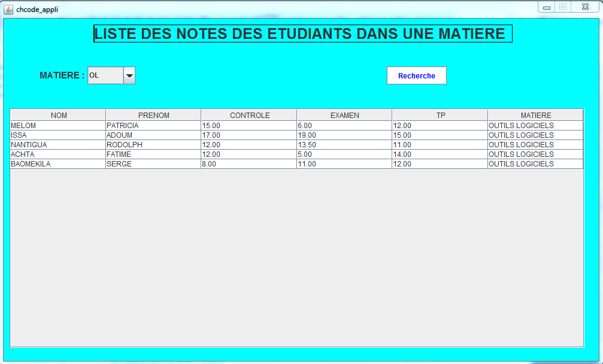Select the BAOMEKILA name cell
The image size is (603, 364).
[x=58, y=164]
